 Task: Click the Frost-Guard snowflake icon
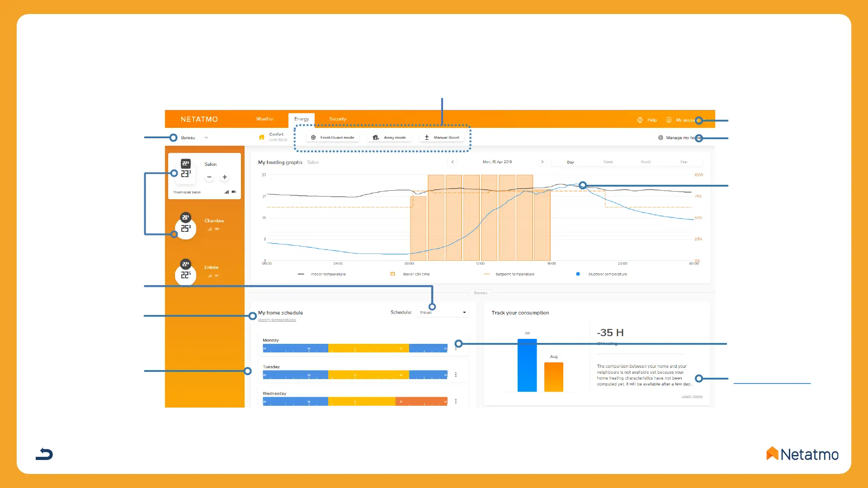tap(313, 137)
